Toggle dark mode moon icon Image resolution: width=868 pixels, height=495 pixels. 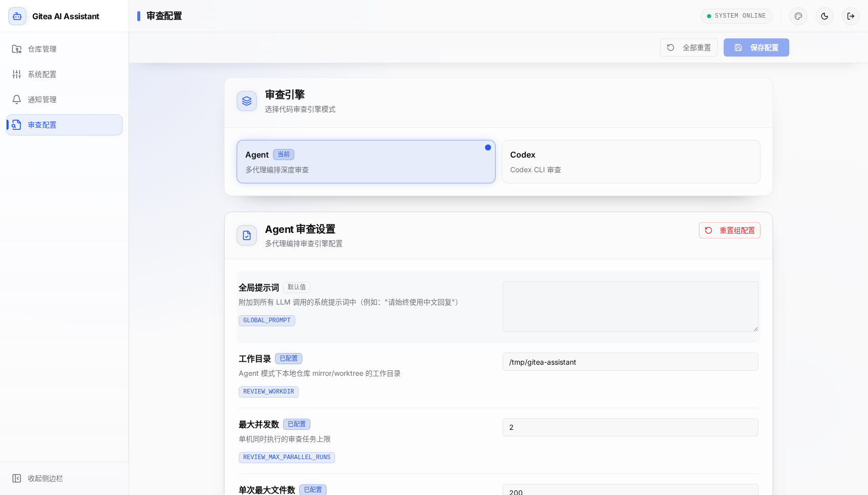[825, 16]
